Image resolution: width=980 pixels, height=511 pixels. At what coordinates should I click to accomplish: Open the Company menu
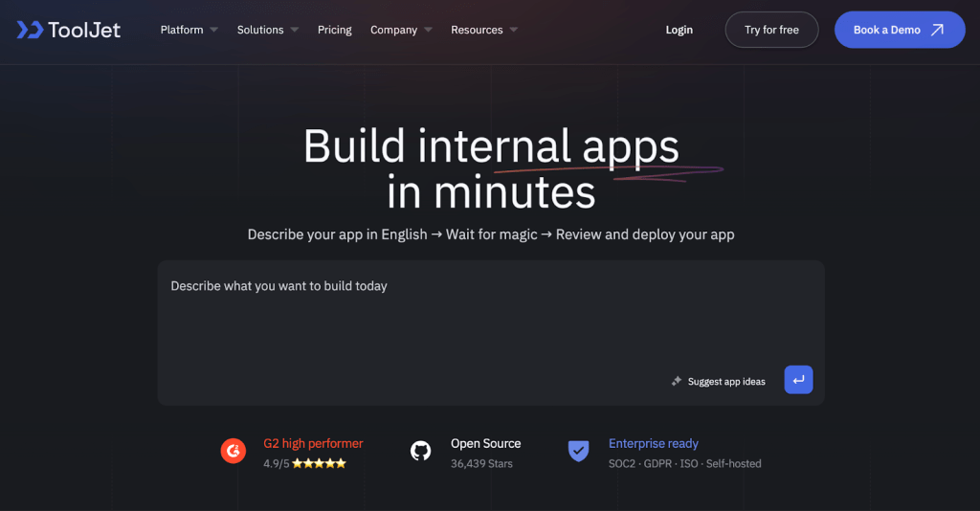tap(393, 30)
